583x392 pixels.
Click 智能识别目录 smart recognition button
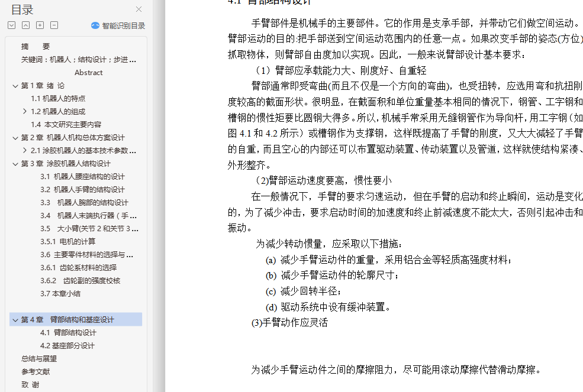coord(118,25)
